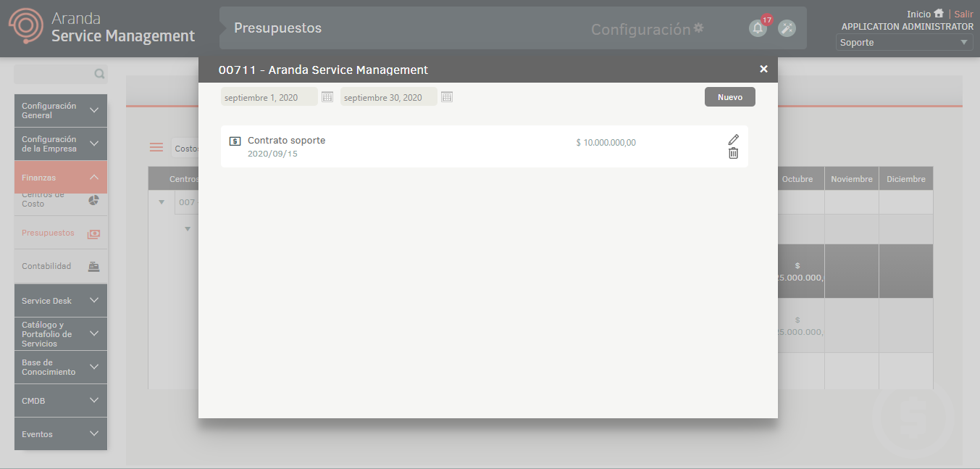Click the start date field septiembre 1, 2020
The width and height of the screenshot is (980, 469).
click(269, 97)
